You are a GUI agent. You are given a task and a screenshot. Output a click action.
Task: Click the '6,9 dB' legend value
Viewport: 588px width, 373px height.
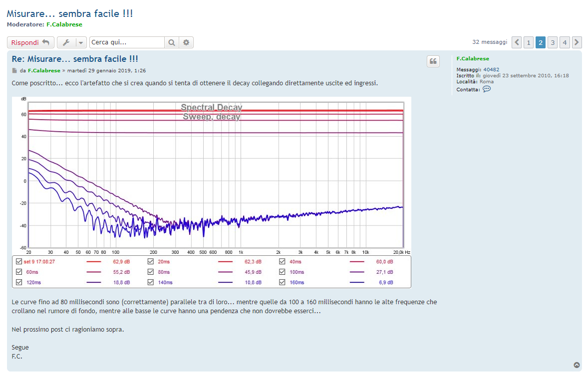(386, 282)
